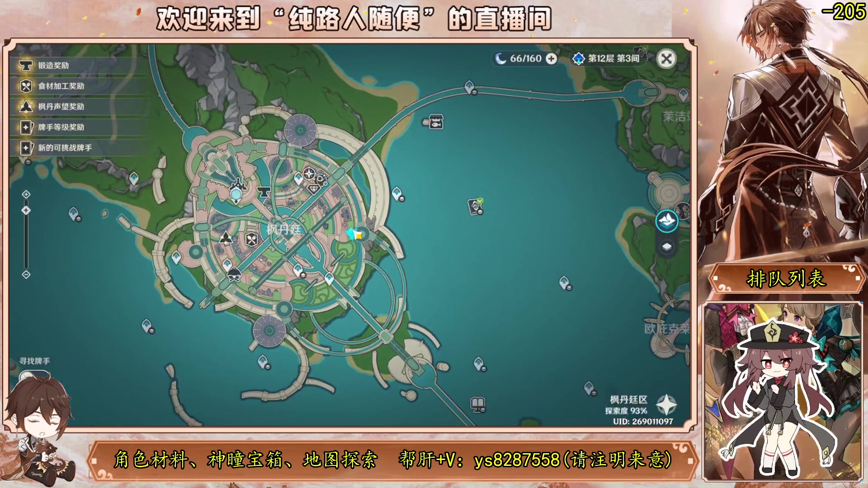The image size is (868, 488).
Task: Select the open book icon in the southern sea
Action: pos(478,404)
